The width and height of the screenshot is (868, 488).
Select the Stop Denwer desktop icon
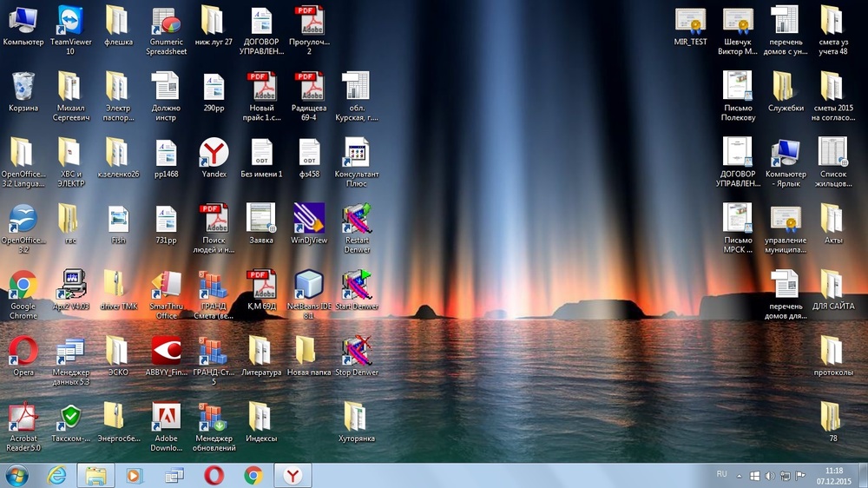tap(357, 351)
